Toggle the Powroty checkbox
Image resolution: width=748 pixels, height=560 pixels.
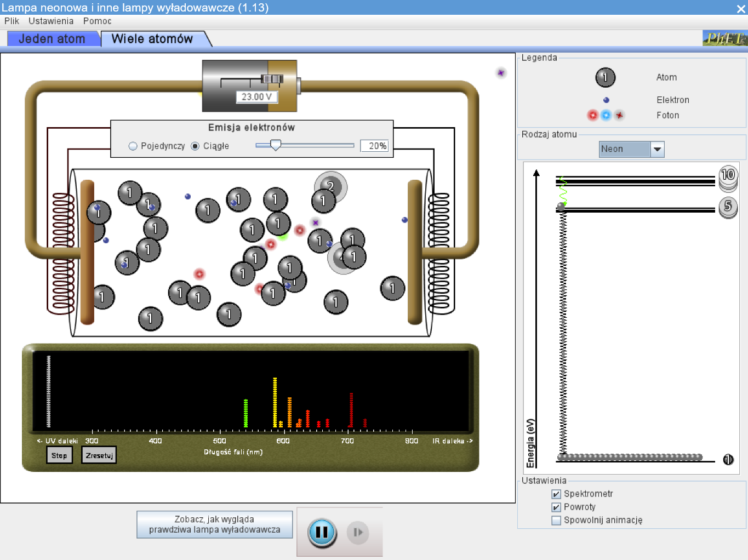point(556,507)
